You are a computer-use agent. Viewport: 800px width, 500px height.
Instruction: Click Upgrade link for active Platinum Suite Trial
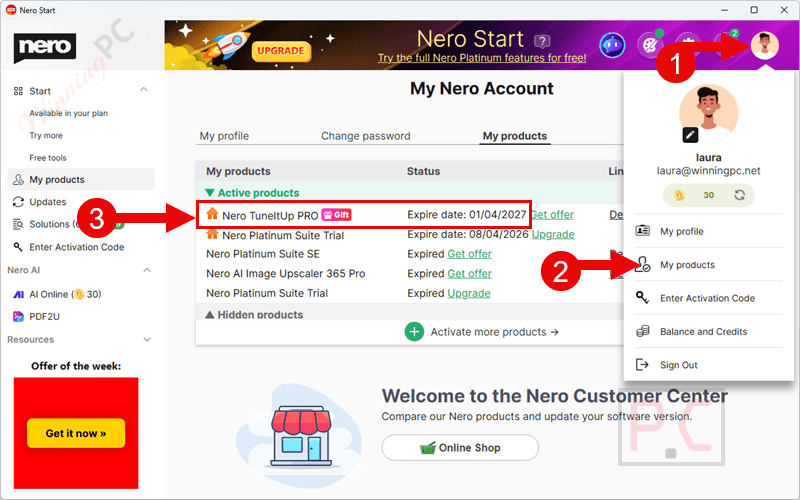tap(553, 234)
